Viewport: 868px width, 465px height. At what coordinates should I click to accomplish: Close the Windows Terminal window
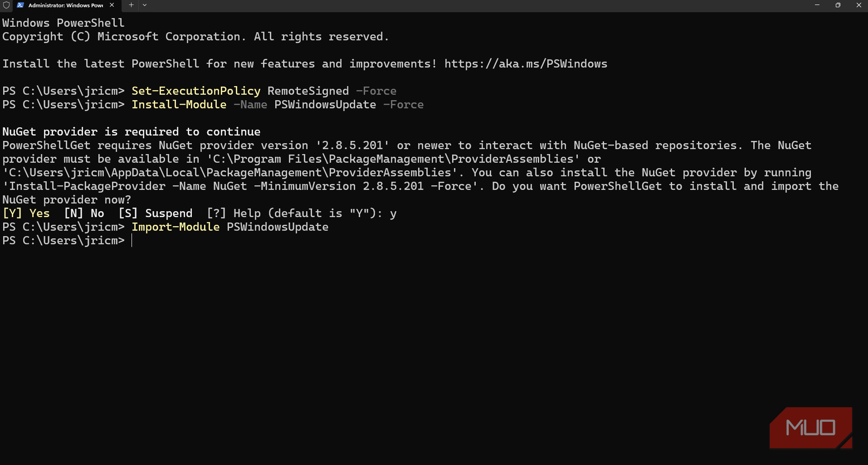pos(858,5)
